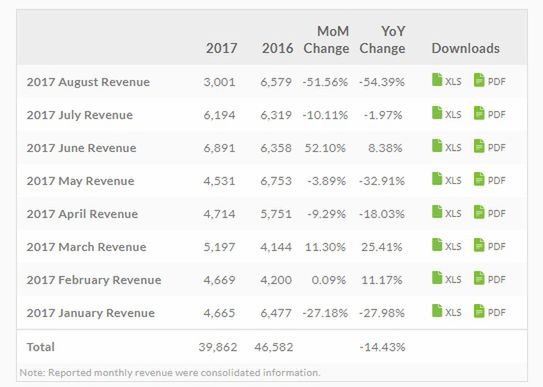Click February MoM change 0.09%
Image resolution: width=543 pixels, height=387 pixels.
tap(329, 280)
